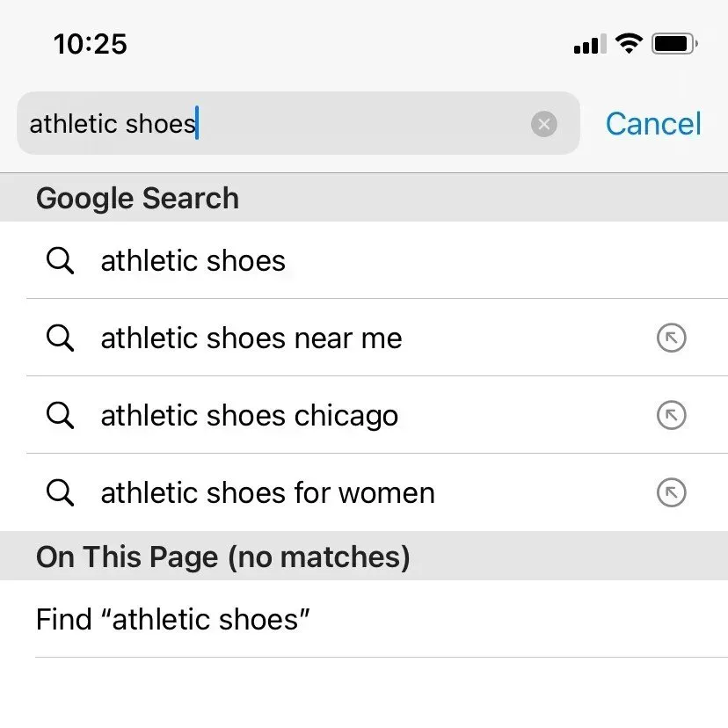The width and height of the screenshot is (728, 728).
Task: Tap the Google Search section header
Action: pos(137,199)
